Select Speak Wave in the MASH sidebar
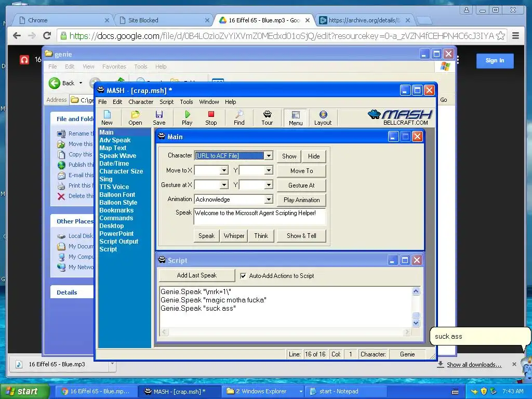 point(118,156)
